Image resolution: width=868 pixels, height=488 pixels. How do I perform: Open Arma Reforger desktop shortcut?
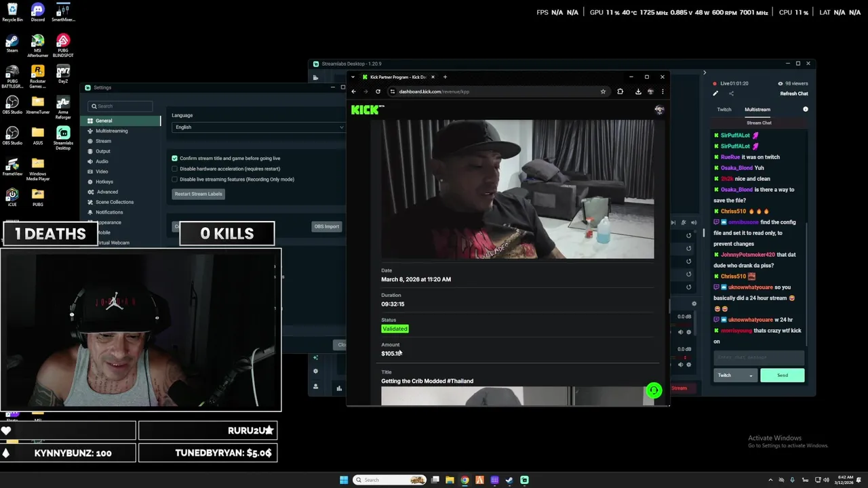(63, 107)
